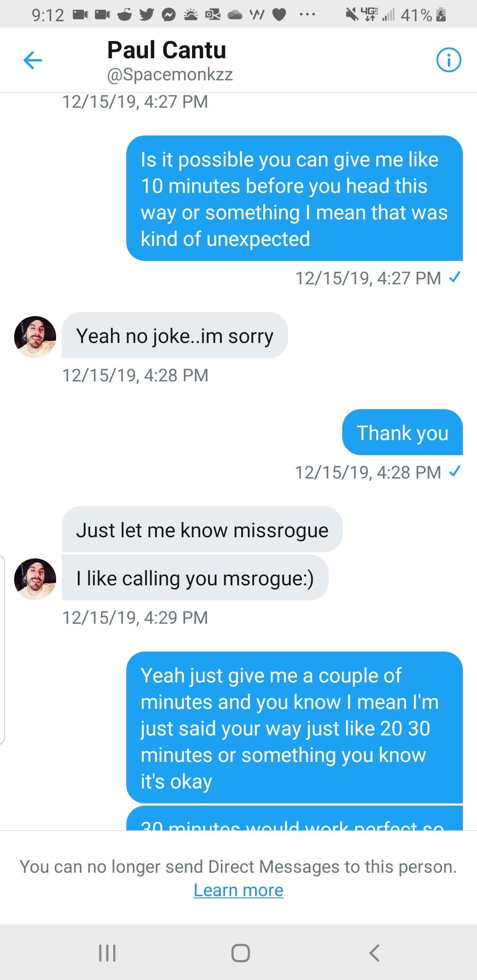Tap the "Is it possible" message bubble

coord(294,199)
